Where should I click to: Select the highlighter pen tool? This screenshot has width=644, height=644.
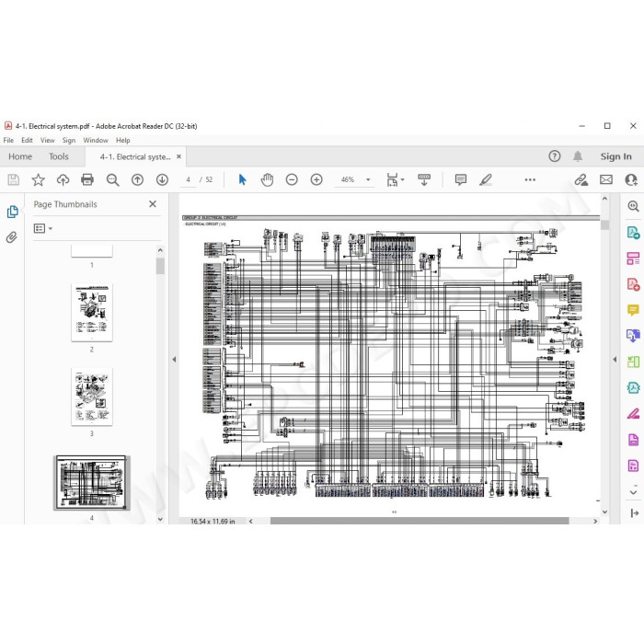pos(486,180)
